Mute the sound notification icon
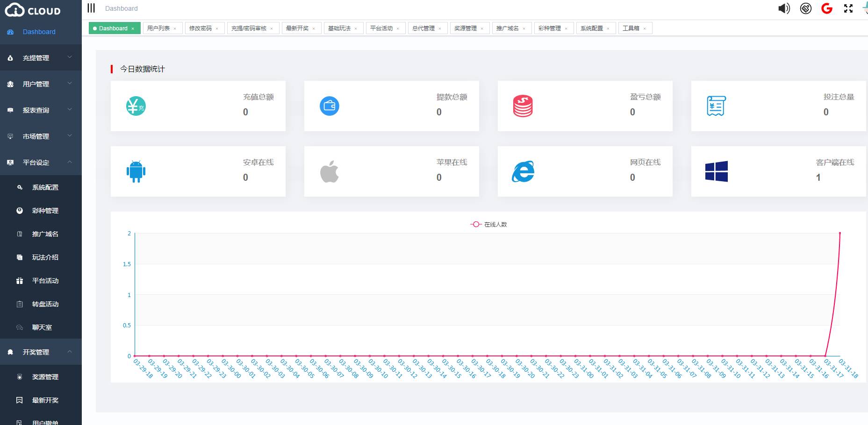This screenshot has width=868, height=425. (784, 8)
